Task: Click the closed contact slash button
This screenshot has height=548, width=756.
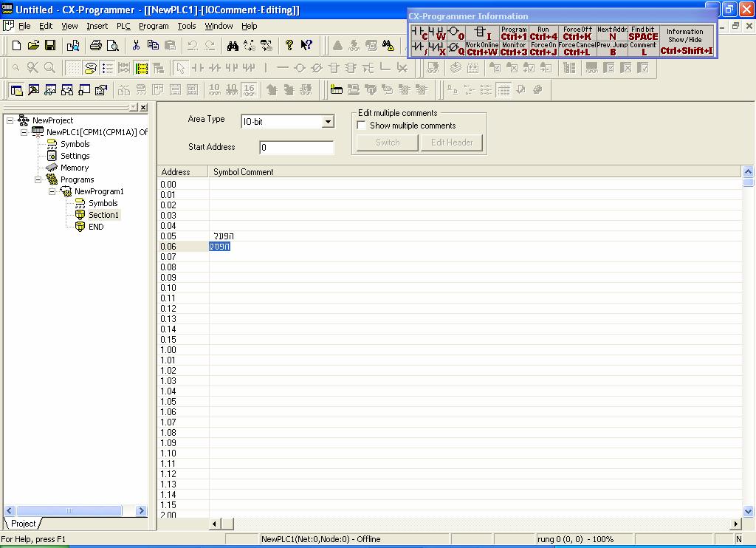Action: pyautogui.click(x=419, y=48)
